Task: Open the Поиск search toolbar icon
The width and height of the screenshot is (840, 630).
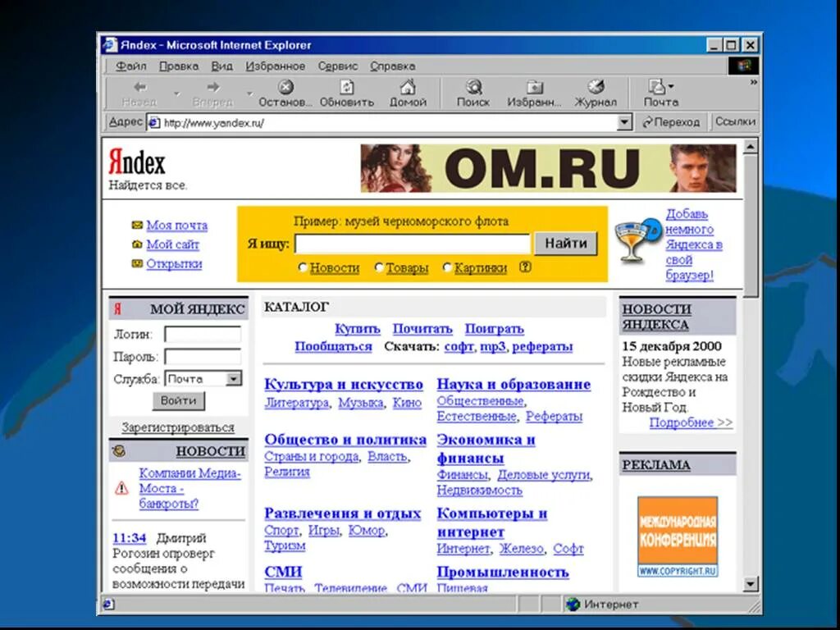Action: tap(473, 87)
